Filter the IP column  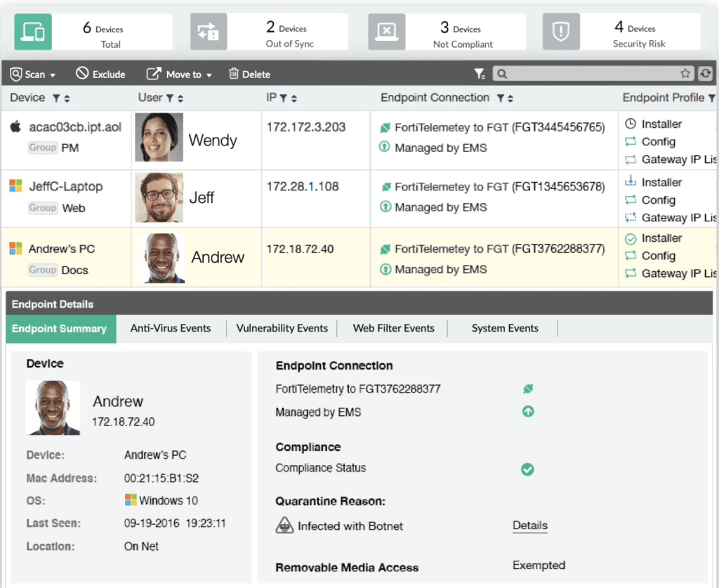pyautogui.click(x=284, y=98)
